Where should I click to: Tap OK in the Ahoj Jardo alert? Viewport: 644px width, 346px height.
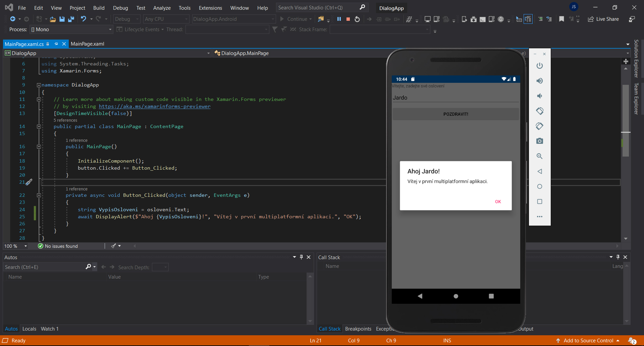click(498, 201)
